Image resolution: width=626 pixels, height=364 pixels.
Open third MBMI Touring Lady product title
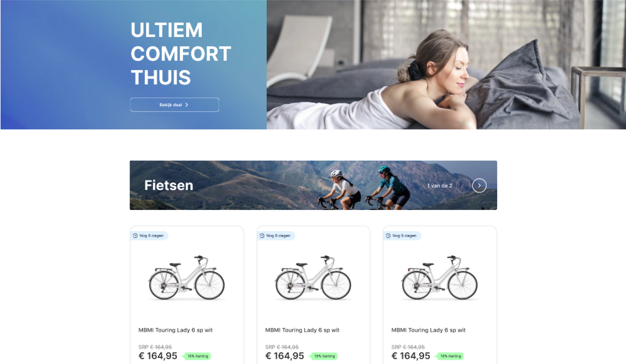(x=428, y=330)
